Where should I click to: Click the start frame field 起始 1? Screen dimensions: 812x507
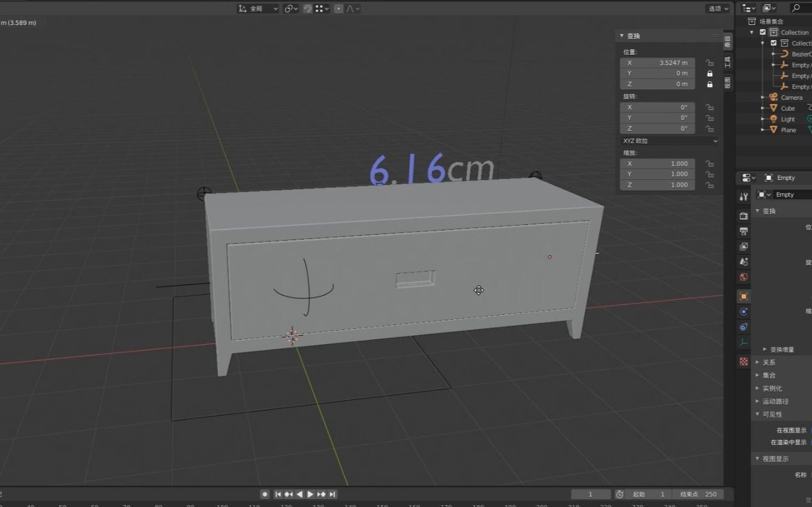650,494
